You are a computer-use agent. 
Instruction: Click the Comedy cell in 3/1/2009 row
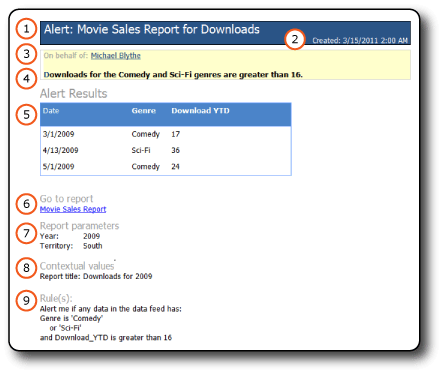pos(146,134)
